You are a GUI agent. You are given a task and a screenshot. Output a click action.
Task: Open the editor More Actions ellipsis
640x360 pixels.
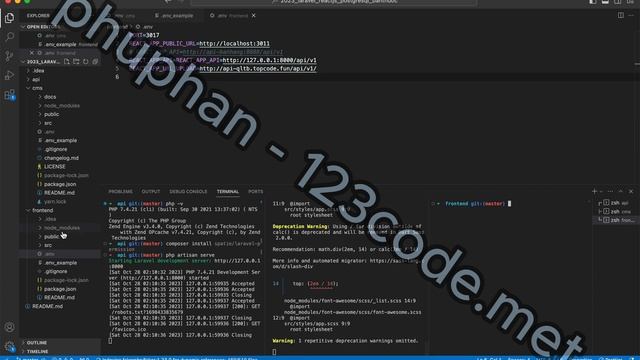[x=631, y=16]
